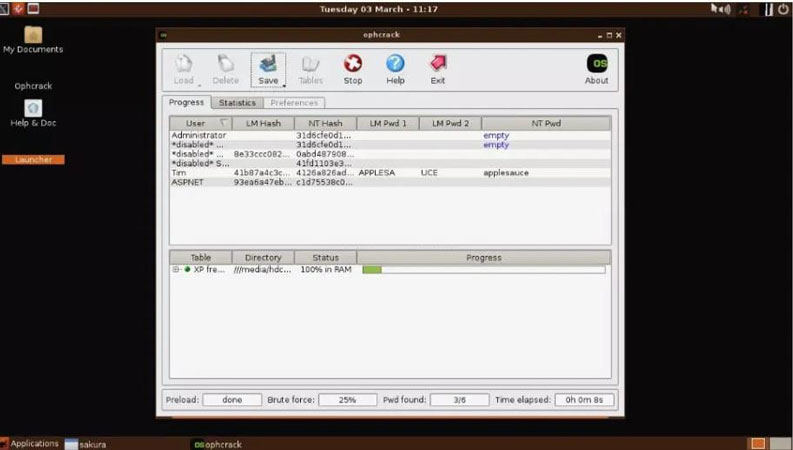Viewport: 793px width, 450px height.
Task: Click the LM Pwd 2 column header
Action: coord(450,123)
